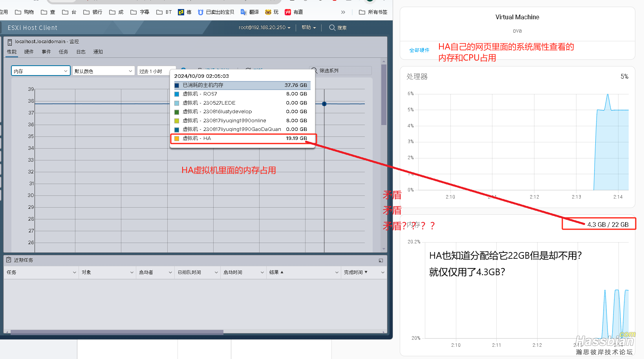Click the 19.19 GB value for HA
The height and width of the screenshot is (359, 644).
296,138
